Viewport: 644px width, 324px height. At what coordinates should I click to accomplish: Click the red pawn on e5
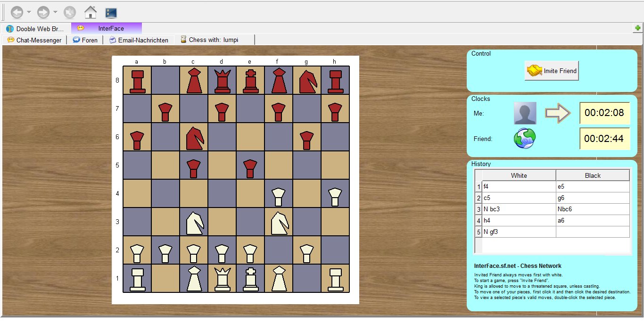[250, 169]
